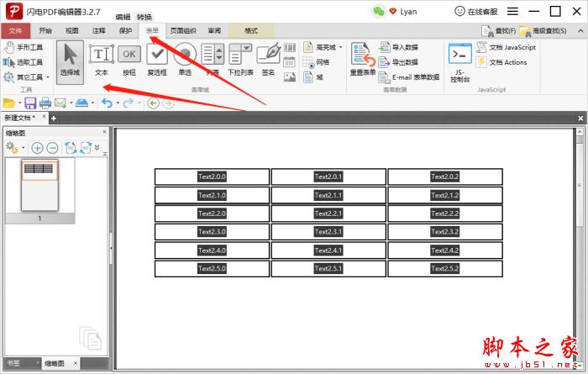Open 文档 Actions
The width and height of the screenshot is (588, 374).
(501, 62)
